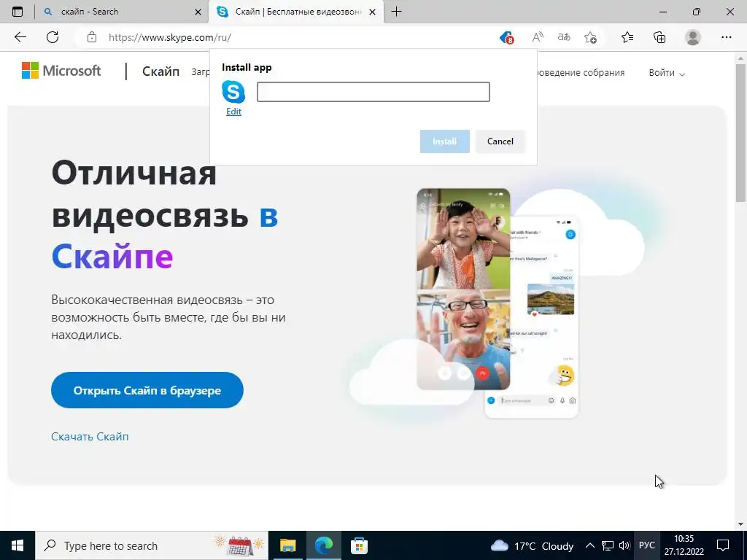Click the Скачать Скайп link

click(90, 437)
